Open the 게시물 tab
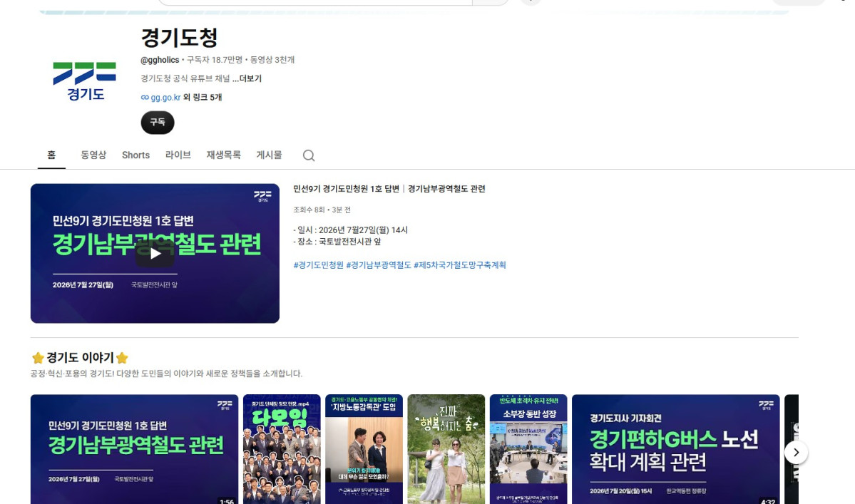This screenshot has width=855, height=504. tap(270, 155)
